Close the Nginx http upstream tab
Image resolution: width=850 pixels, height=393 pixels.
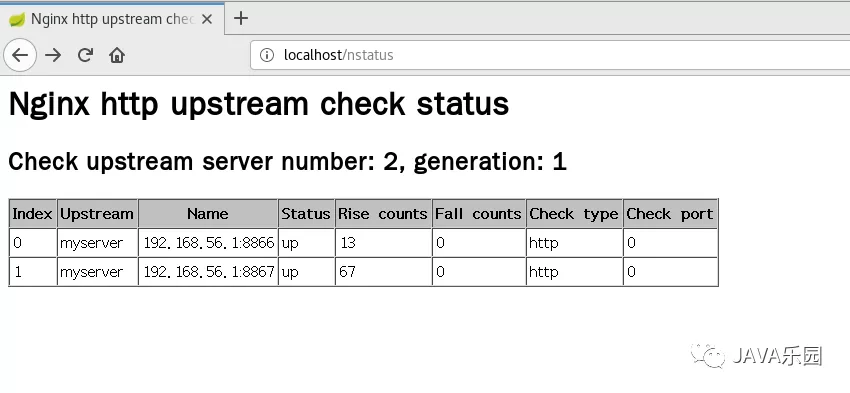[207, 19]
